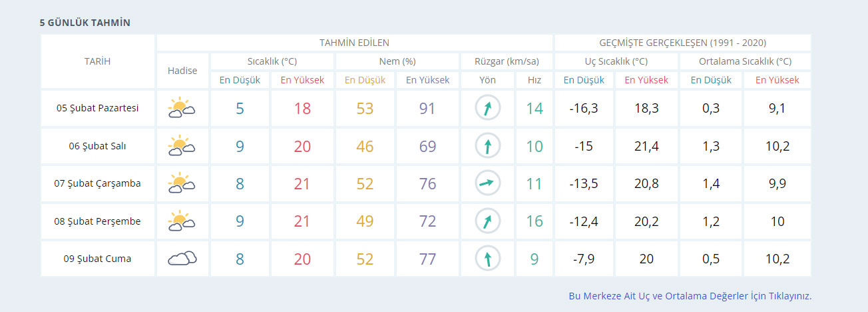The height and width of the screenshot is (312, 868).
Task: Click the Uç Sıcaklık (°C) header
Action: (x=616, y=61)
